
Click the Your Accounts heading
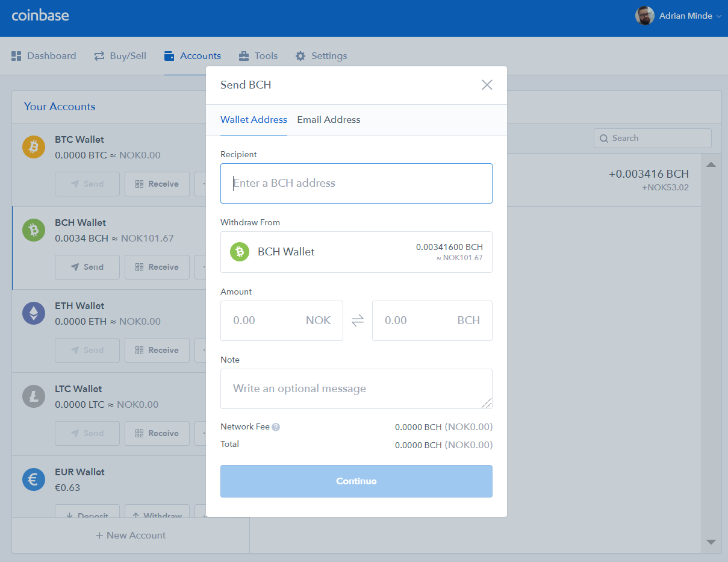(x=60, y=107)
